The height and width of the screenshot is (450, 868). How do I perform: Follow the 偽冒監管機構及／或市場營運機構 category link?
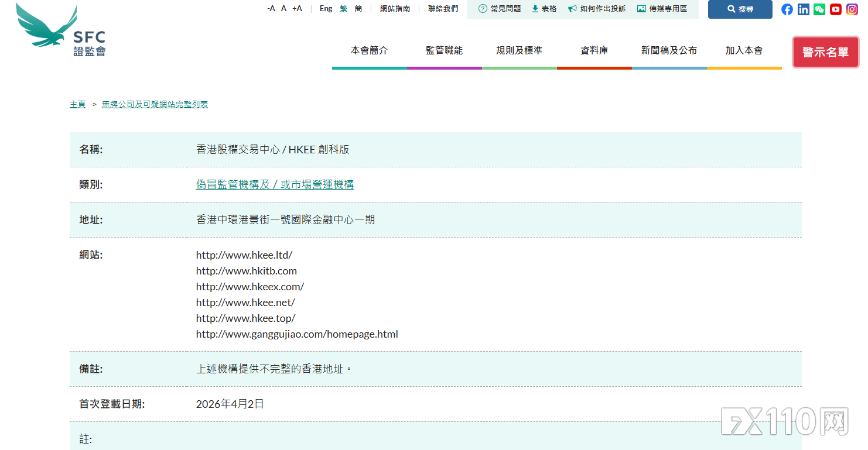275,185
